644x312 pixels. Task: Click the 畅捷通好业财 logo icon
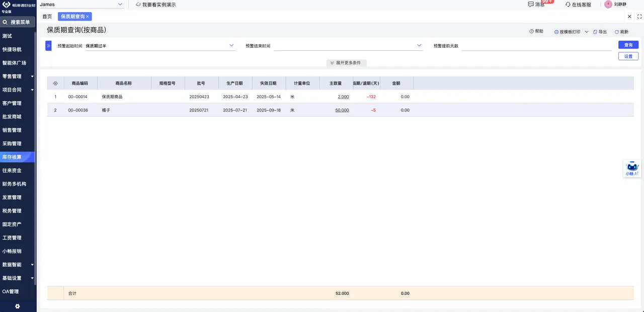point(7,5)
